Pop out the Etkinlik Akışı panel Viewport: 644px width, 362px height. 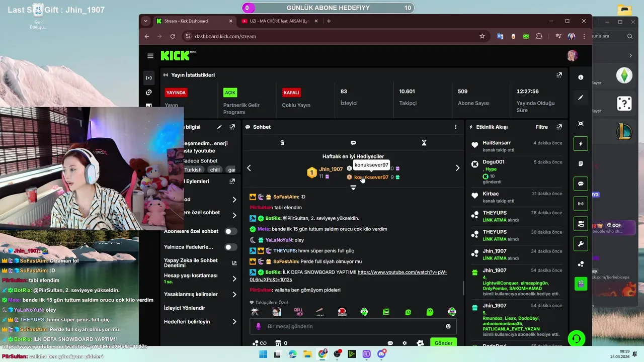tap(559, 127)
